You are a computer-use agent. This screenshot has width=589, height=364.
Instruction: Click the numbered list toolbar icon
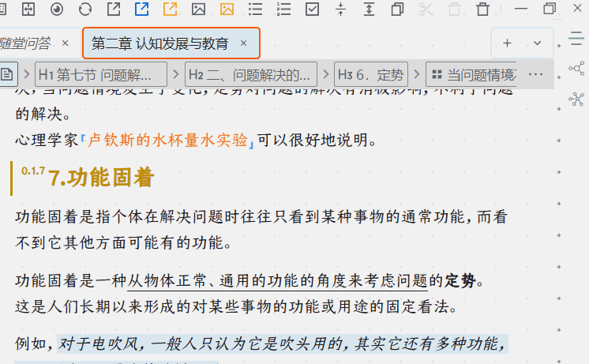click(283, 9)
